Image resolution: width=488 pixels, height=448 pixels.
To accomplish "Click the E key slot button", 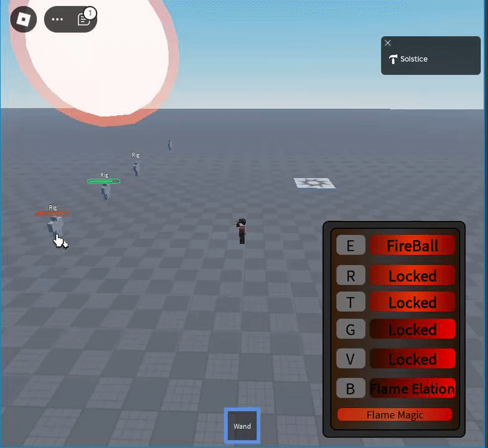I will pyautogui.click(x=350, y=245).
